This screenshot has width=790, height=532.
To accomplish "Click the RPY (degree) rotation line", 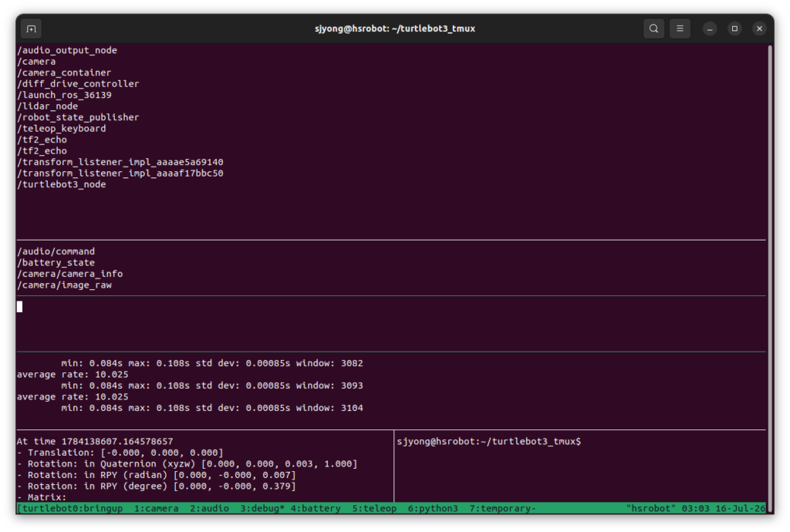I will pos(156,487).
